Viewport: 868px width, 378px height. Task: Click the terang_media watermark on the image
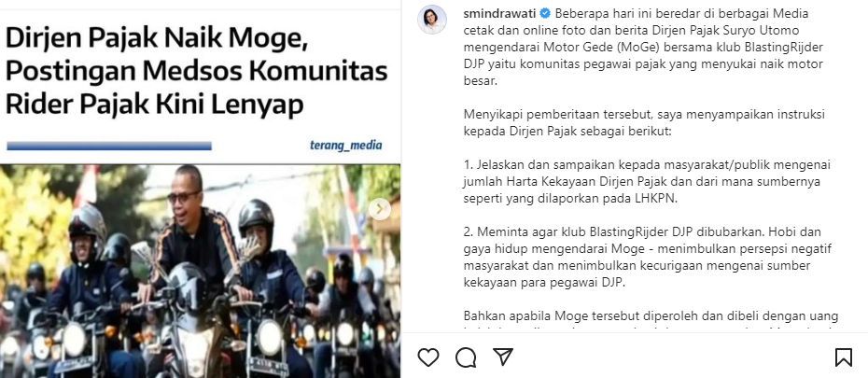click(x=345, y=146)
